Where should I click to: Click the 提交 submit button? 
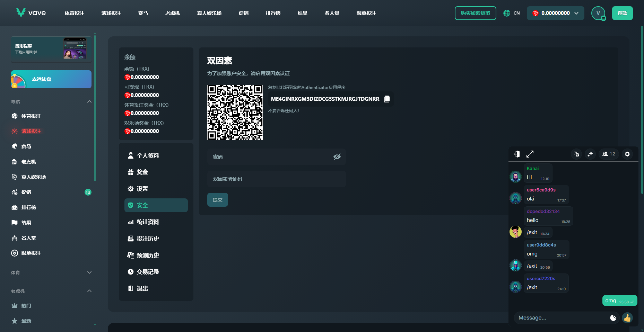[218, 200]
